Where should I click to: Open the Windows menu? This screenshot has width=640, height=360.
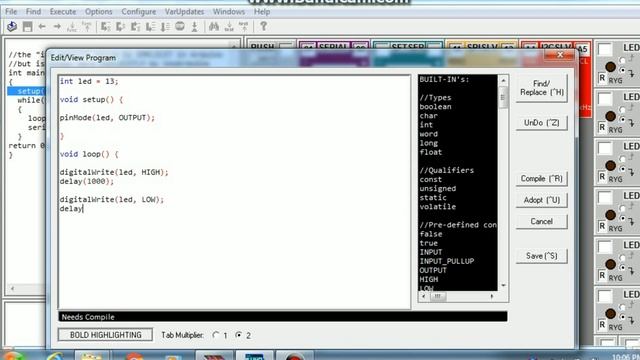click(229, 12)
